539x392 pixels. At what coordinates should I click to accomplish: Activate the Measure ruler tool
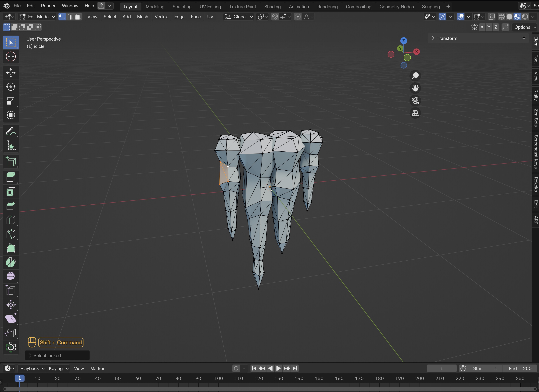tap(11, 146)
